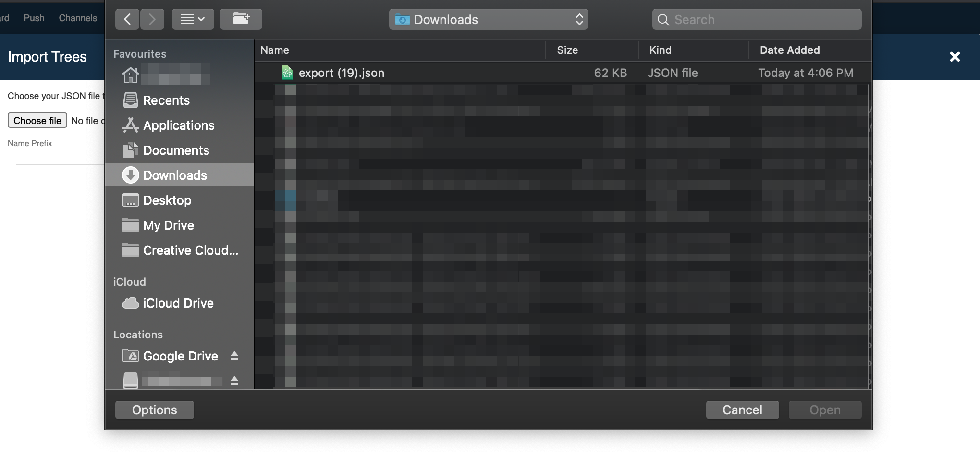
Task: Open iCloud Drive
Action: [x=178, y=303]
